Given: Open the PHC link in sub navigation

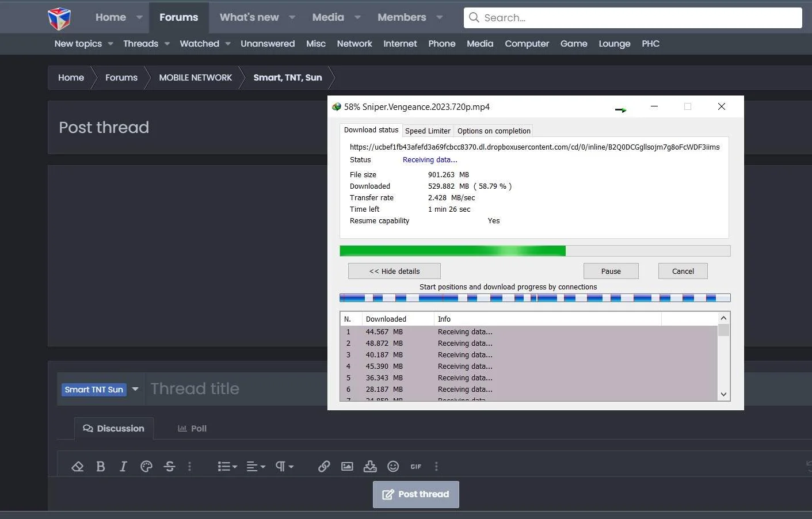Looking at the screenshot, I should 651,44.
